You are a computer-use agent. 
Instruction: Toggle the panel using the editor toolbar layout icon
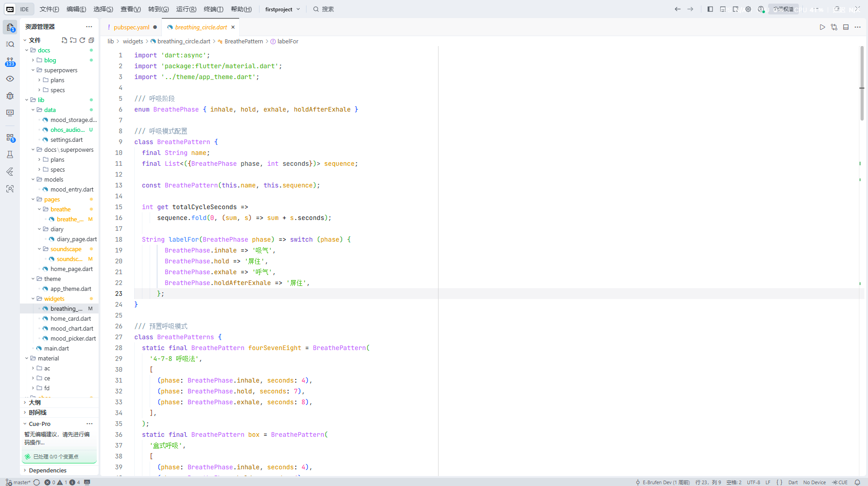(846, 27)
